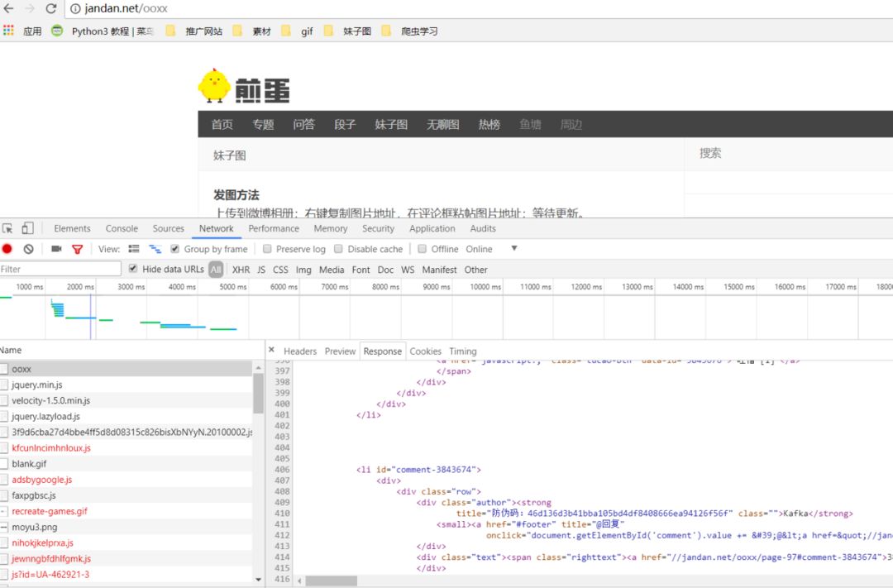
Task: Open 无聊图 in site navigation
Action: coord(443,124)
